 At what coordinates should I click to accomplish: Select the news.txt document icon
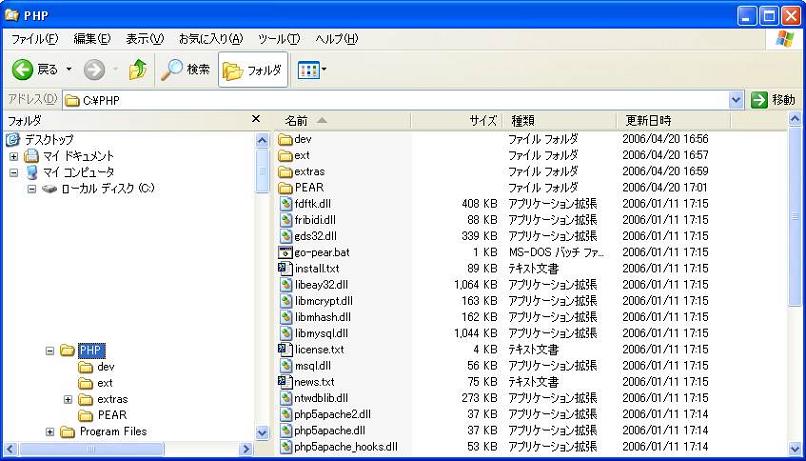point(285,382)
